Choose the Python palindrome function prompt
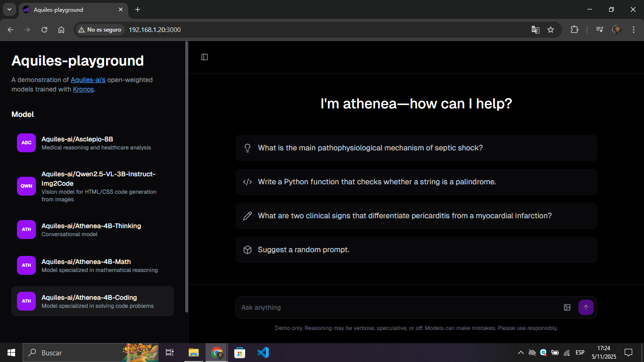 (x=416, y=182)
